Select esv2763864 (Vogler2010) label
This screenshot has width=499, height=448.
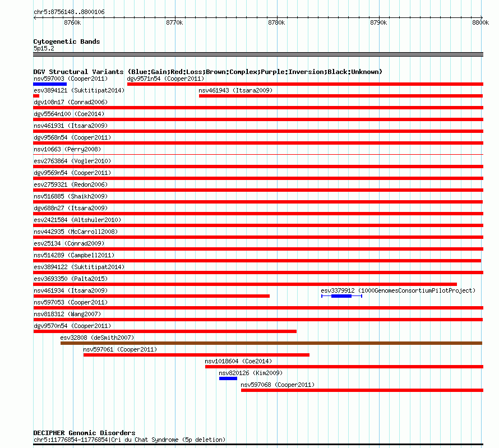72,161
